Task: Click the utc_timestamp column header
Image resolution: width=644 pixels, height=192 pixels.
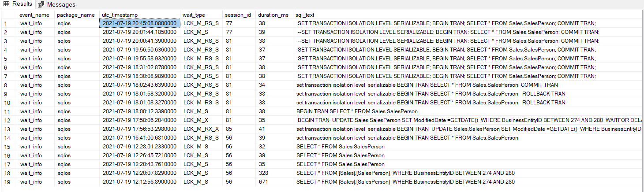Action: click(119, 15)
